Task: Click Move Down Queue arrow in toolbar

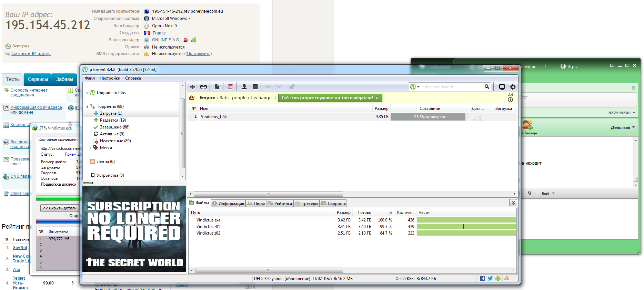Action: point(279,87)
